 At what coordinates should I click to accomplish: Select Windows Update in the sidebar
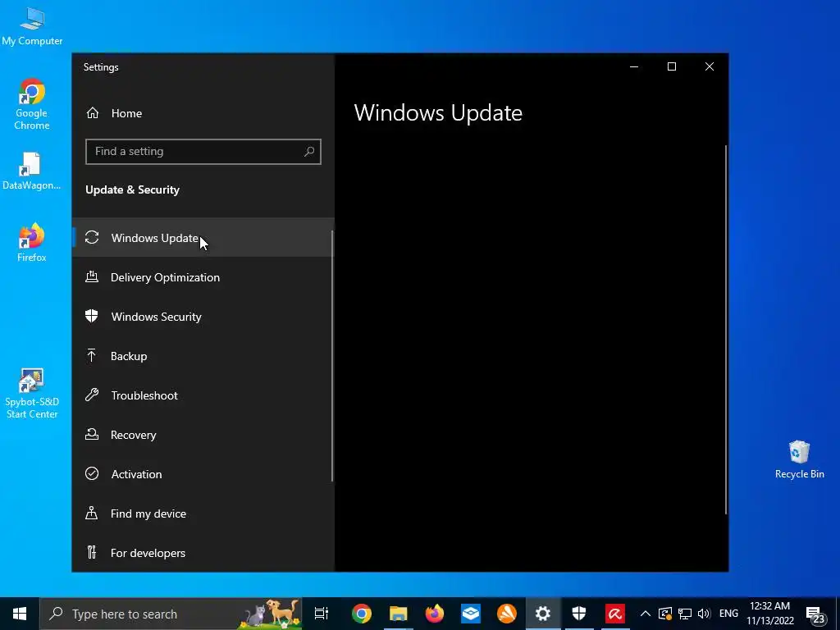pos(203,237)
